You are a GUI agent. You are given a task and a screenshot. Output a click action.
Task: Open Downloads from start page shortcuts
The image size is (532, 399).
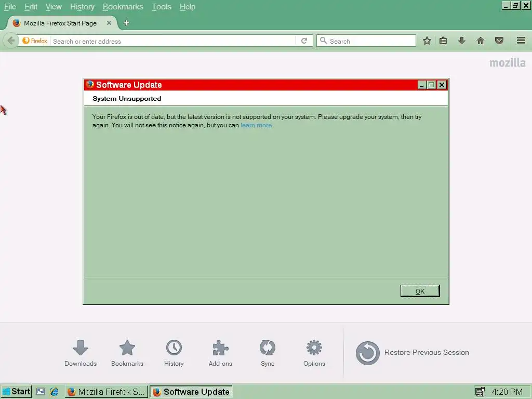(81, 353)
